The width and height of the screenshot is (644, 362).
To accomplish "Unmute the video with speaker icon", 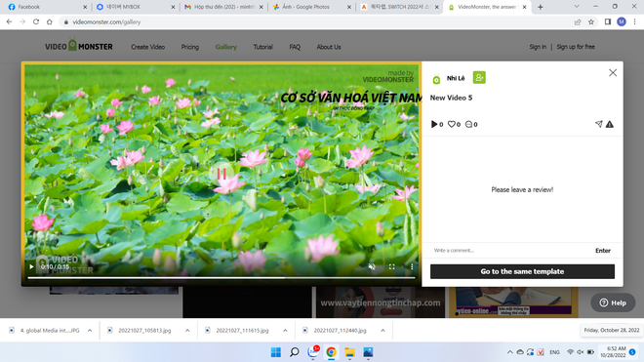I will click(372, 266).
